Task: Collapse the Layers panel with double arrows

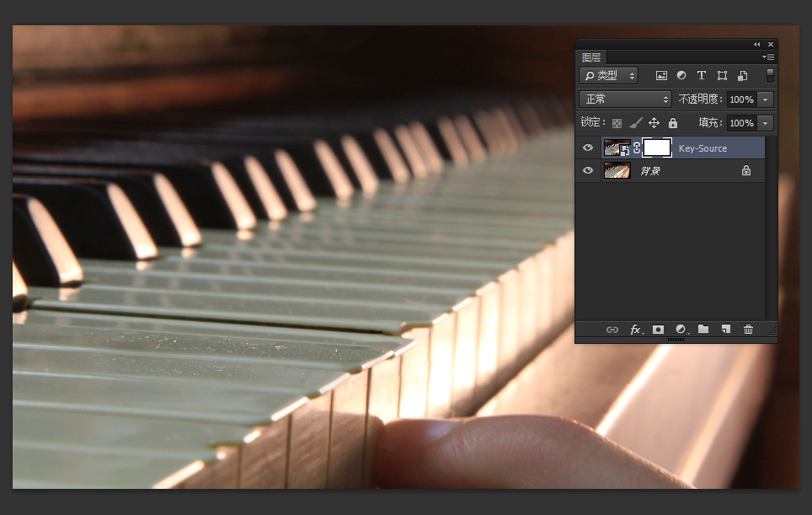Action: [x=757, y=44]
